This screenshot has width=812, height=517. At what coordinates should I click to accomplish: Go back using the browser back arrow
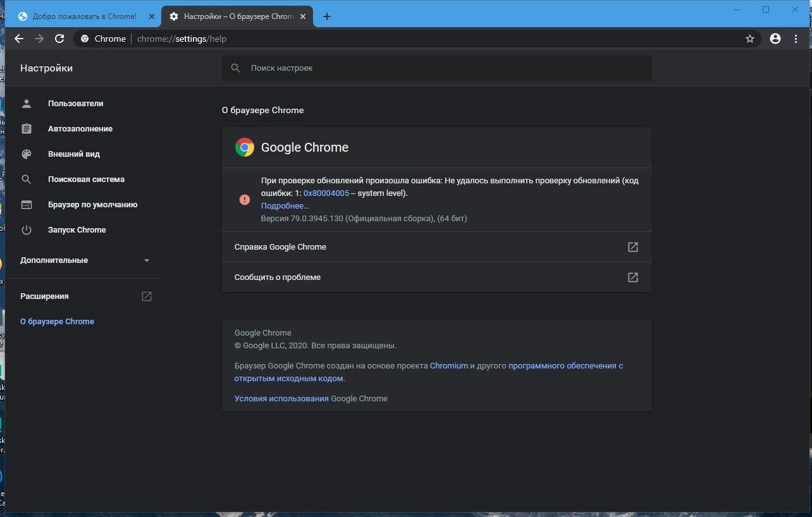(x=19, y=39)
